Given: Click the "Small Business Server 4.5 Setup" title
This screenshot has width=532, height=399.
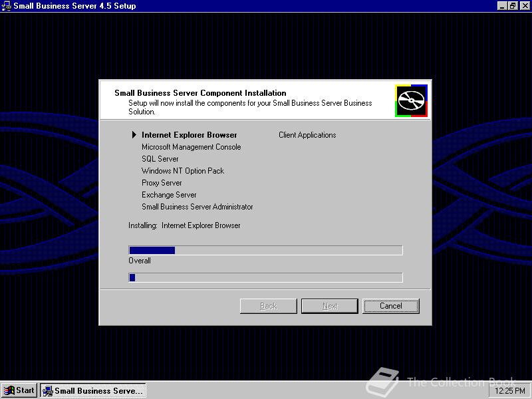Looking at the screenshot, I should [x=74, y=6].
